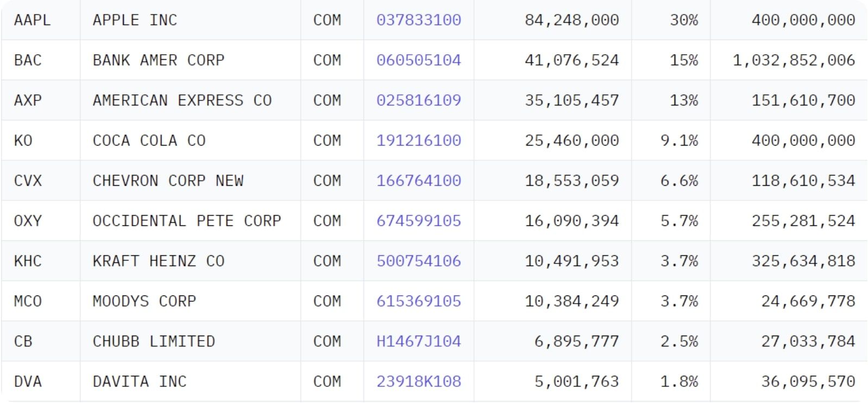Click the KRAFT HEINZ CO company name
Viewport: 868px width, 403px height.
tap(159, 261)
